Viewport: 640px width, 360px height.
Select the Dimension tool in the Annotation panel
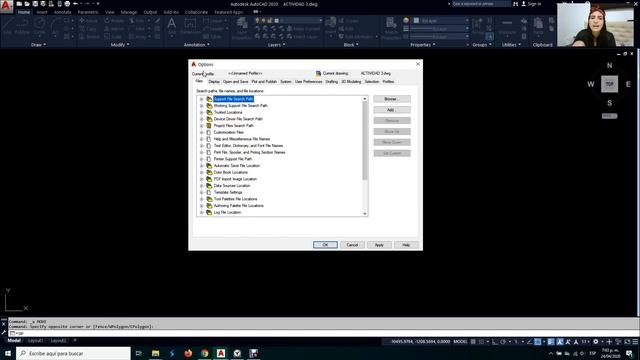click(190, 25)
